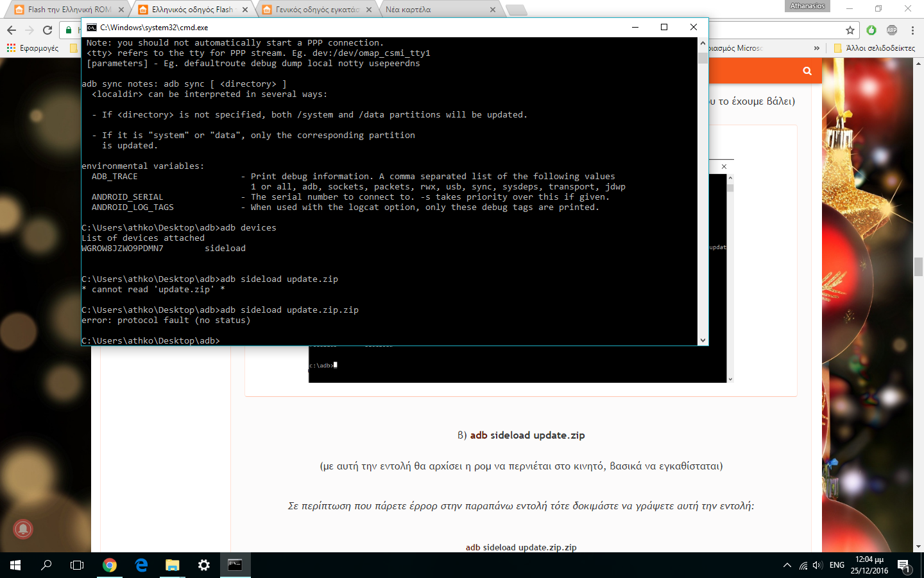Switch input language via ENG indicator
924x578 pixels.
coord(837,565)
